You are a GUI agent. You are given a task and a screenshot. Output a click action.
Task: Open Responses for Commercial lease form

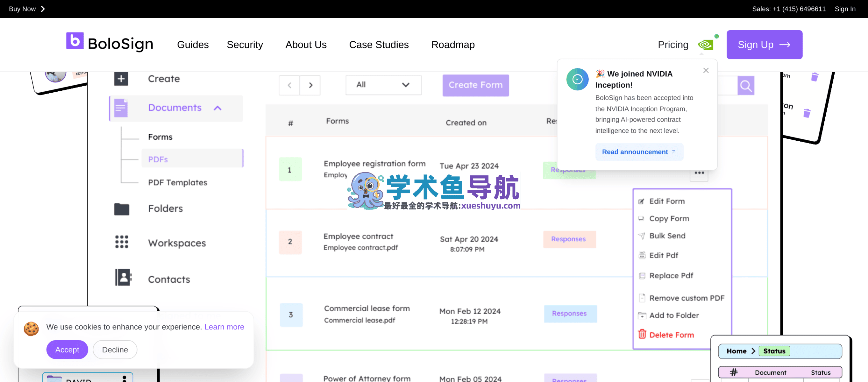coord(570,314)
